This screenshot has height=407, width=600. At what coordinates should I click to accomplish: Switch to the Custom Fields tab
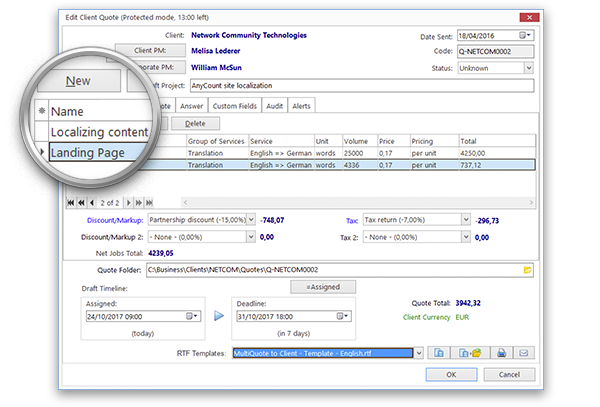point(236,106)
